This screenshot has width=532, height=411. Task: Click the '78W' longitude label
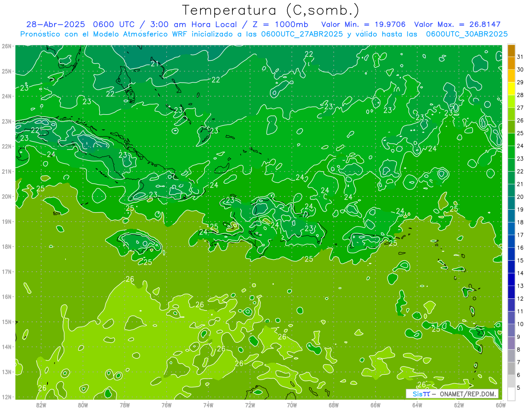click(125, 405)
